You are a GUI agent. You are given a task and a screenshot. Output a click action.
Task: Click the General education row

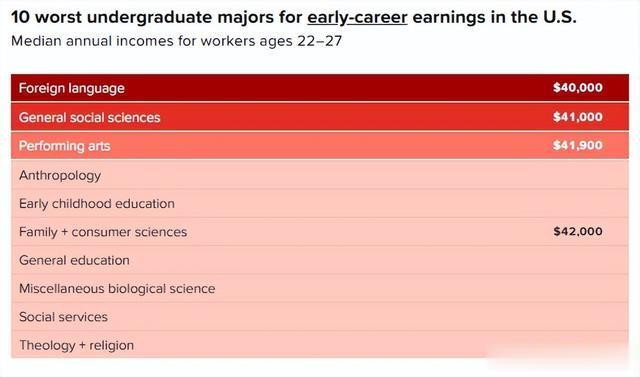(320, 260)
